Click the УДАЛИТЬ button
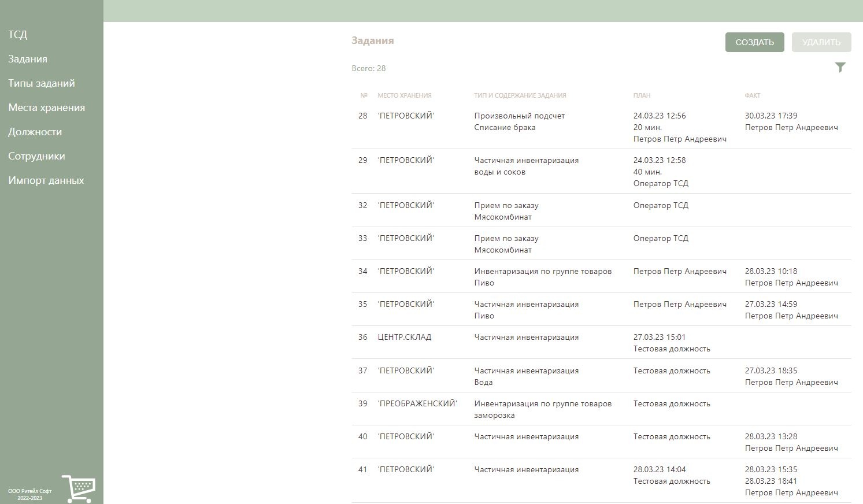 pyautogui.click(x=821, y=42)
